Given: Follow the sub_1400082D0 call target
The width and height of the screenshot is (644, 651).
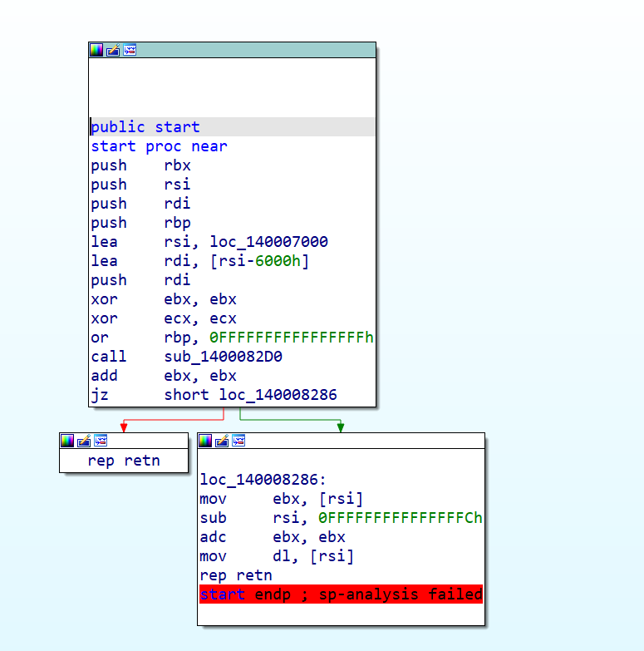Looking at the screenshot, I should coord(224,356).
